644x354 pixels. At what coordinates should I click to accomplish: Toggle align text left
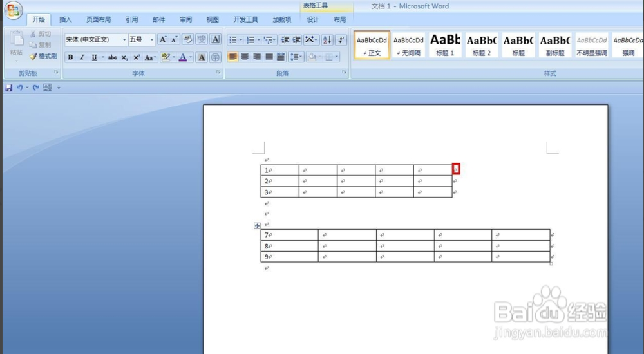[x=233, y=57]
